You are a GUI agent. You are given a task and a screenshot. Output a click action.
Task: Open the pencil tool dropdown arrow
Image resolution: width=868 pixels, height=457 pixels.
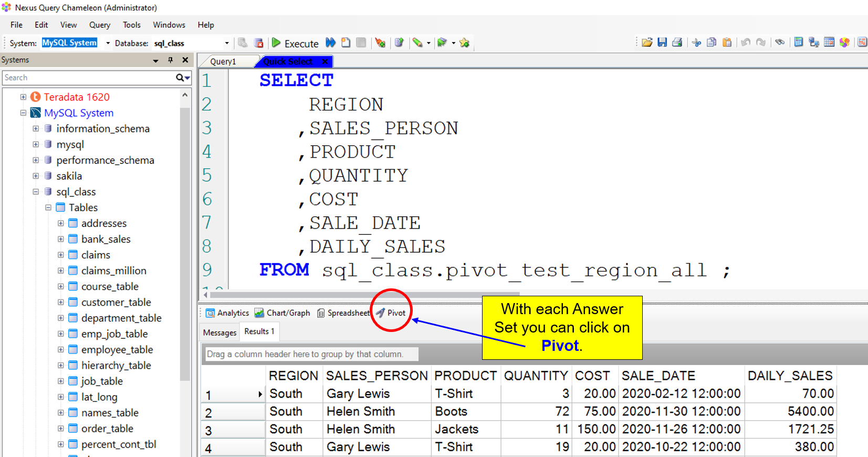click(x=428, y=43)
